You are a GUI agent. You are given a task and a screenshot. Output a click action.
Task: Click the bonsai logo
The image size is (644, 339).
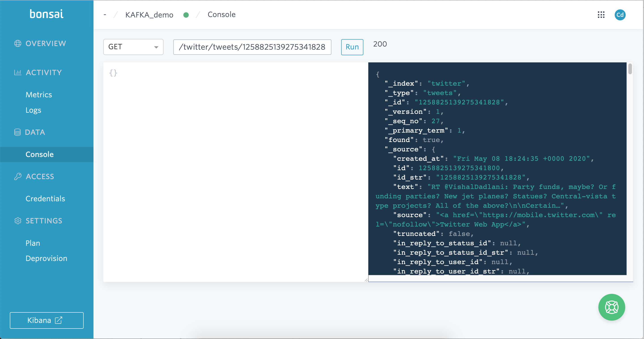tap(47, 14)
